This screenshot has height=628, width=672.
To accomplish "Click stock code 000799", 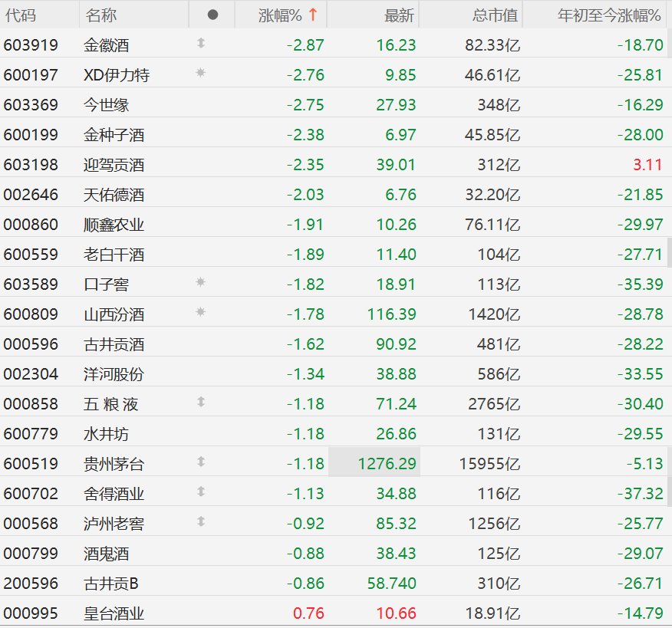I will pos(31,554).
